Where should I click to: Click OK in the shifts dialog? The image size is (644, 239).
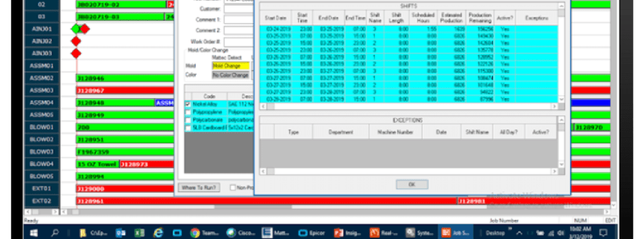pyautogui.click(x=412, y=185)
